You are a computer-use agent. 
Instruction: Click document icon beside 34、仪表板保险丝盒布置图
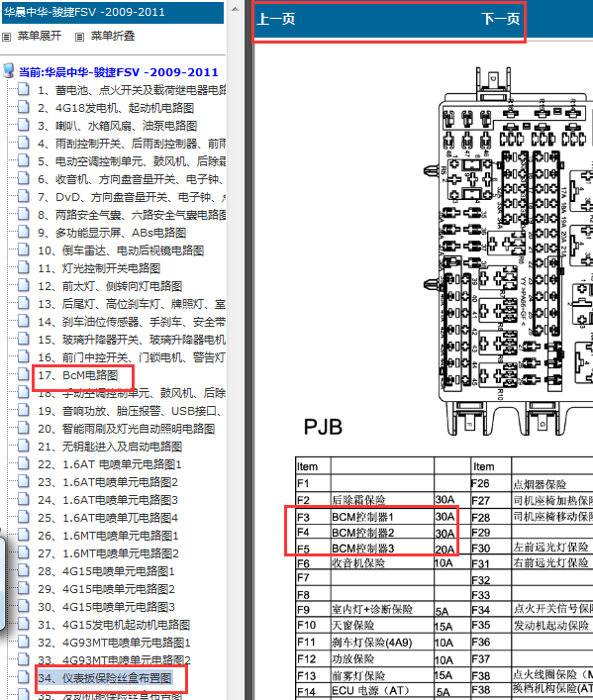tap(23, 677)
